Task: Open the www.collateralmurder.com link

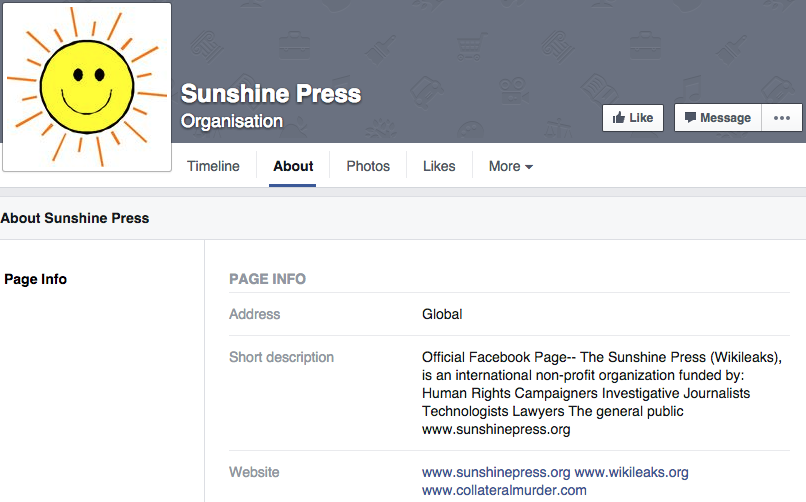Action: [x=504, y=490]
